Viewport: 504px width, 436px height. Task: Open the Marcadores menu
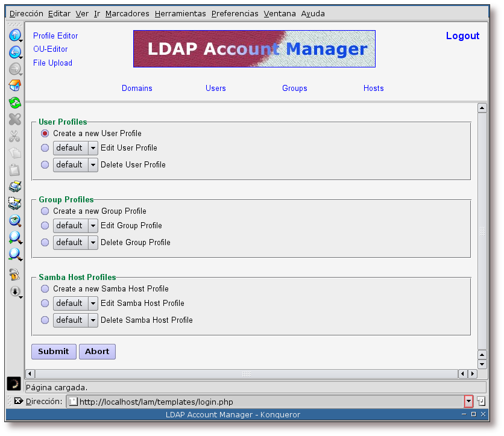pyautogui.click(x=127, y=13)
